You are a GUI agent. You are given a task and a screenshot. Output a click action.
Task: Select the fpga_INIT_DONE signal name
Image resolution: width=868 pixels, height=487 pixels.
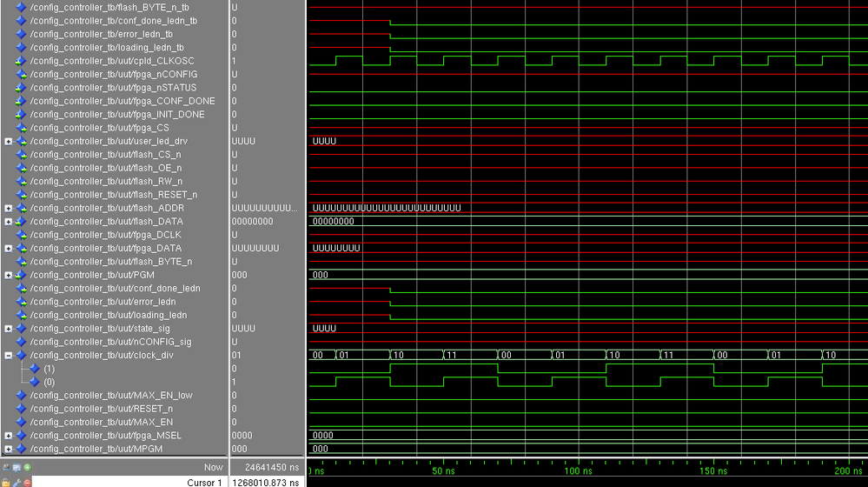(117, 114)
